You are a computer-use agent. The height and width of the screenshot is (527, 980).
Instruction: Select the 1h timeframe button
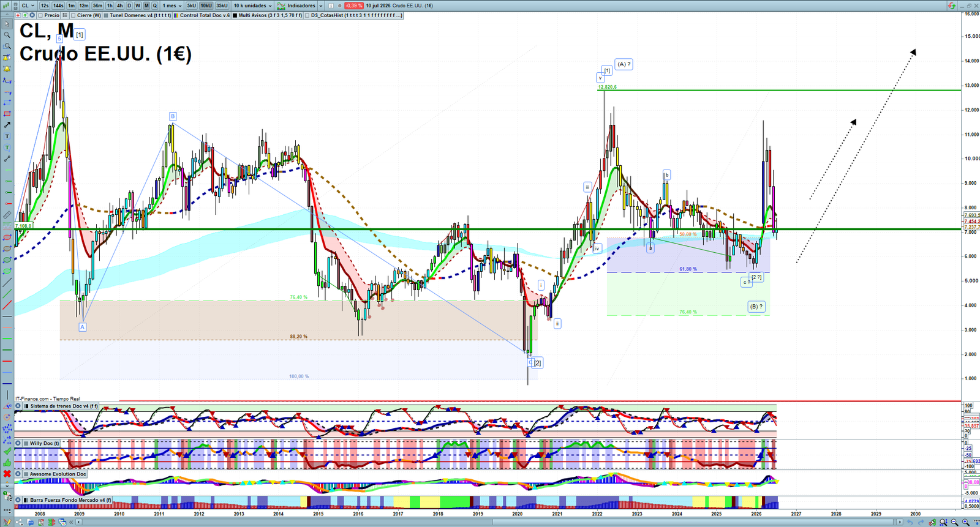(x=110, y=6)
